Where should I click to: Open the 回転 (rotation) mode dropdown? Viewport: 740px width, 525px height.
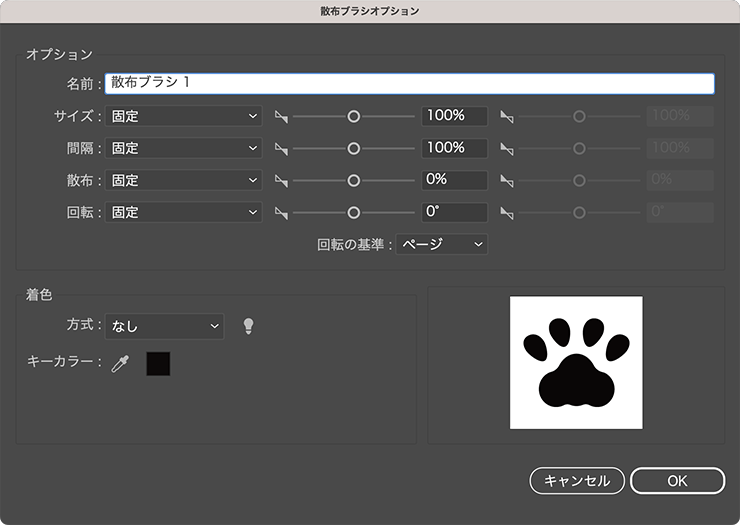coord(183,212)
